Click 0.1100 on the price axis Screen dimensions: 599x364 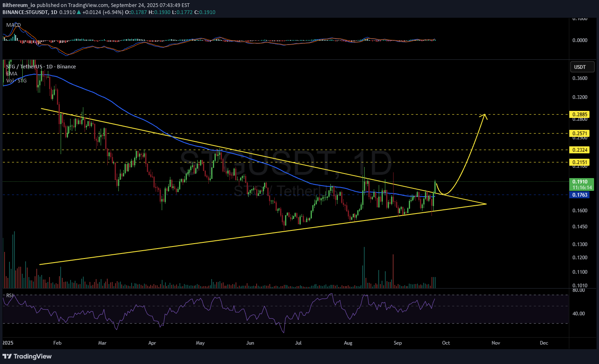(x=580, y=272)
